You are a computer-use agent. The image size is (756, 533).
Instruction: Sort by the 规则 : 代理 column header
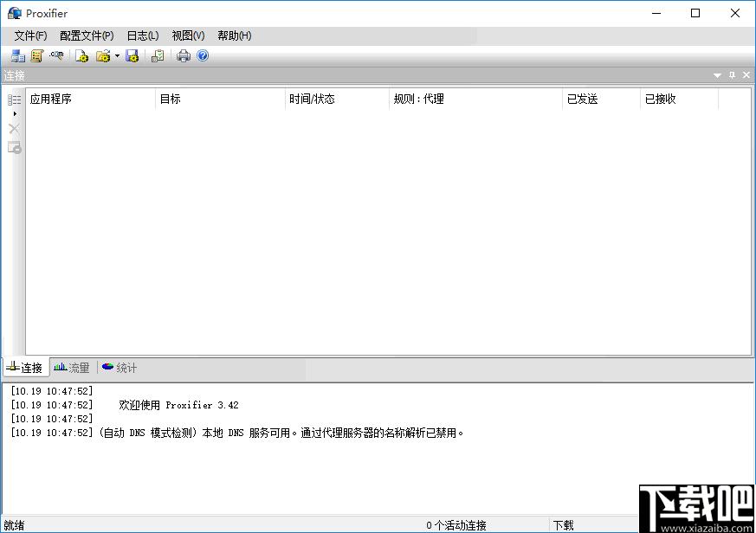coord(475,99)
